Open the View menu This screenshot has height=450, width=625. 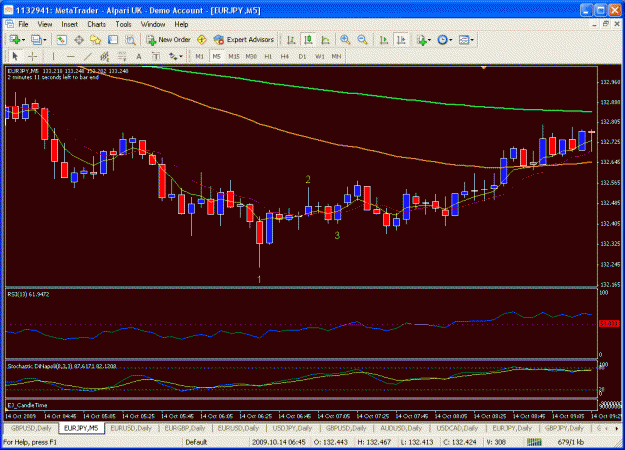(x=45, y=24)
